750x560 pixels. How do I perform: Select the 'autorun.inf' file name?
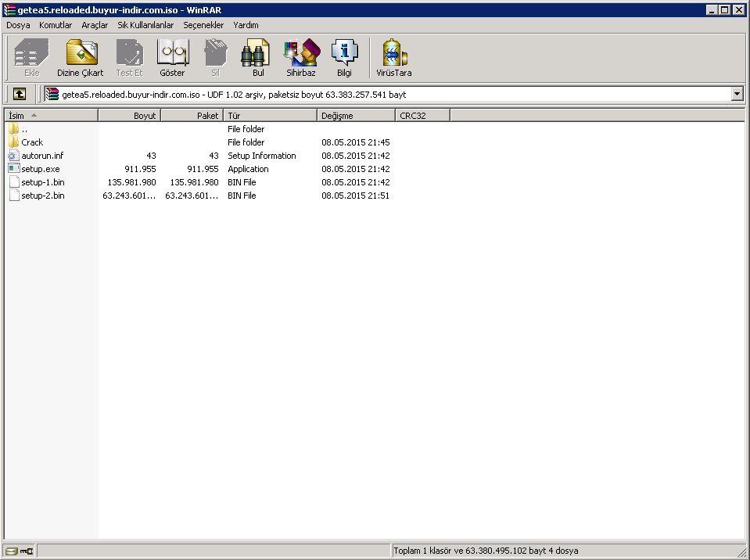[42, 156]
